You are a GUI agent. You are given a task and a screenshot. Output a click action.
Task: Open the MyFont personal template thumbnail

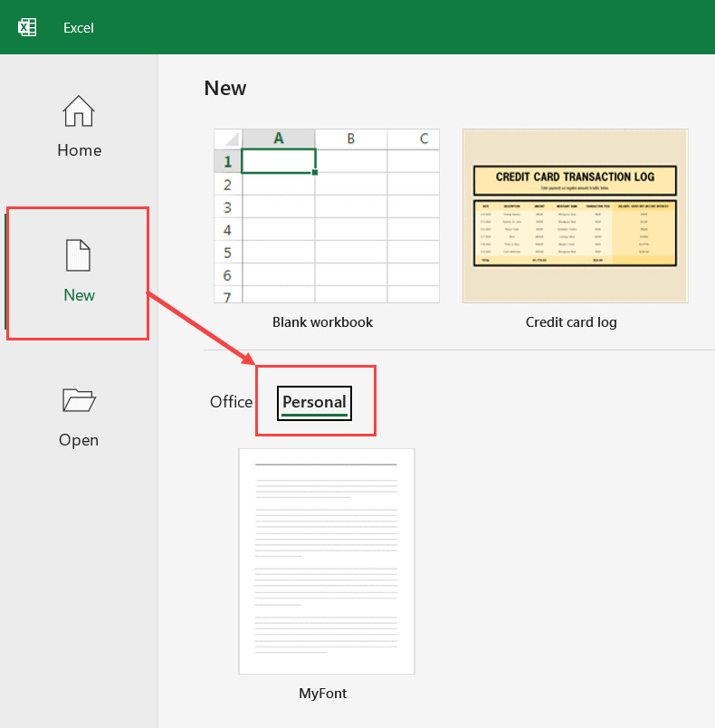click(327, 561)
